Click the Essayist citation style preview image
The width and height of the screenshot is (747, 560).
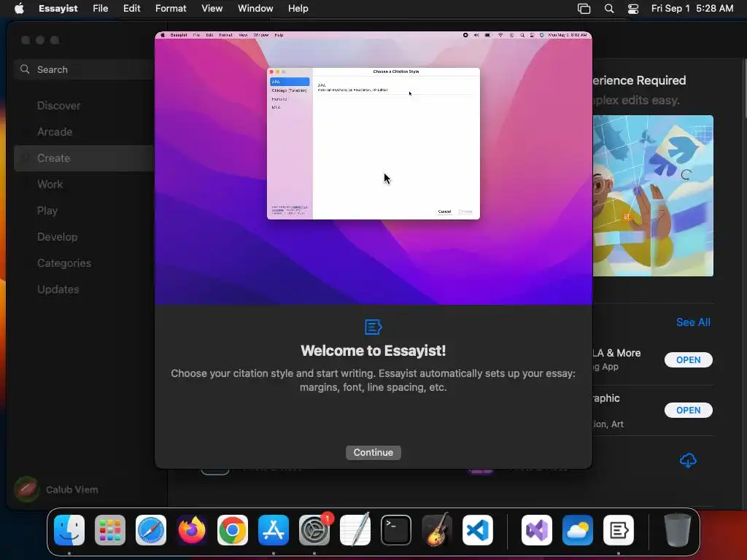(373, 168)
